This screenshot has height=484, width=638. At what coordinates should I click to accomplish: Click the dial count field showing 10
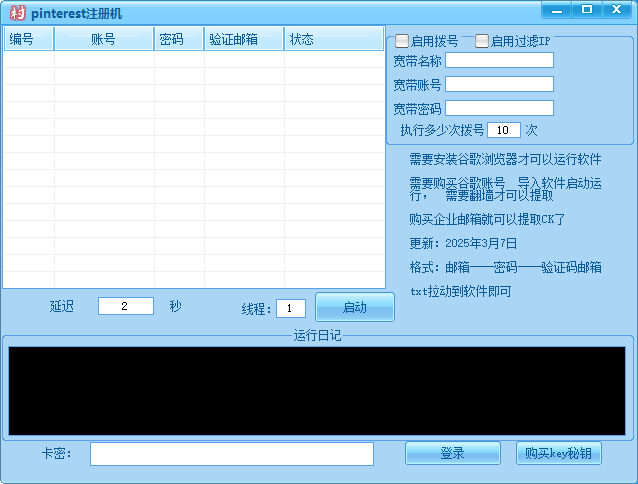coord(504,130)
